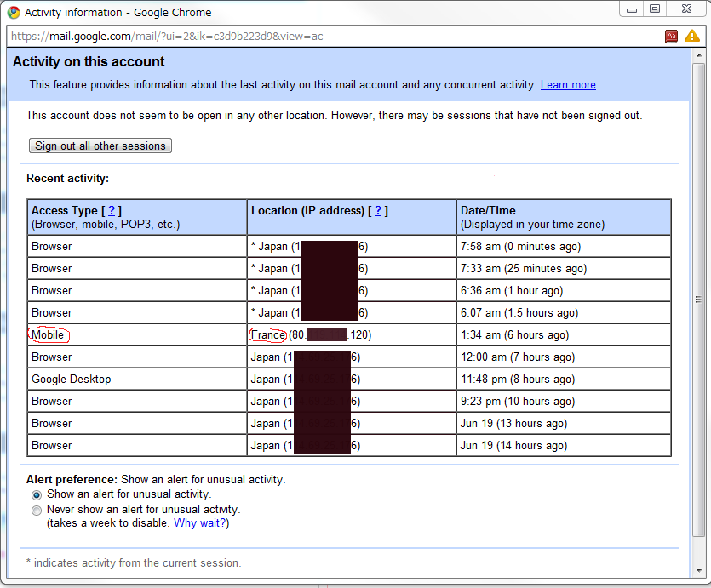Close the Activity information window
The height and width of the screenshot is (588, 711).
coord(686,9)
